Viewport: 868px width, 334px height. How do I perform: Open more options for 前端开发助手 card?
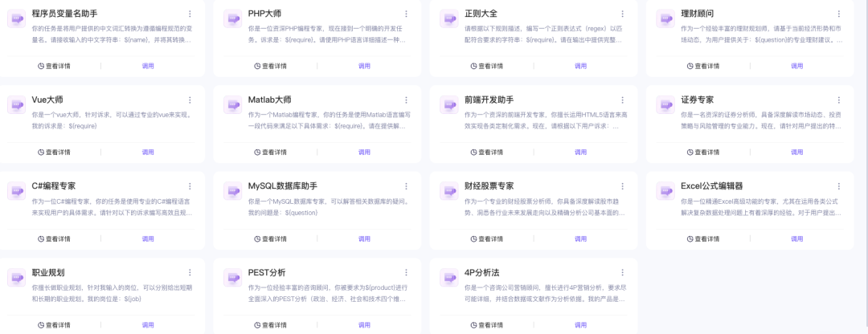tap(622, 100)
